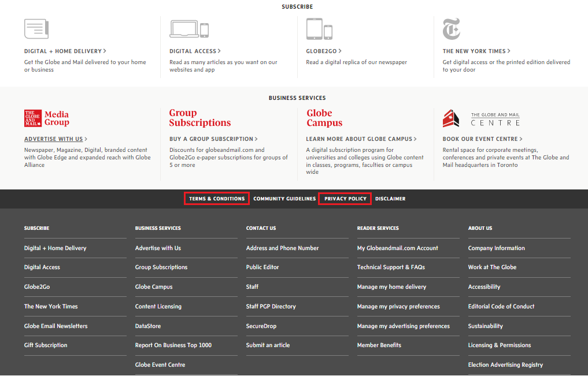Image resolution: width=588 pixels, height=376 pixels.
Task: Click the newspaper icon above Digital + Home Delivery
Action: click(x=36, y=28)
